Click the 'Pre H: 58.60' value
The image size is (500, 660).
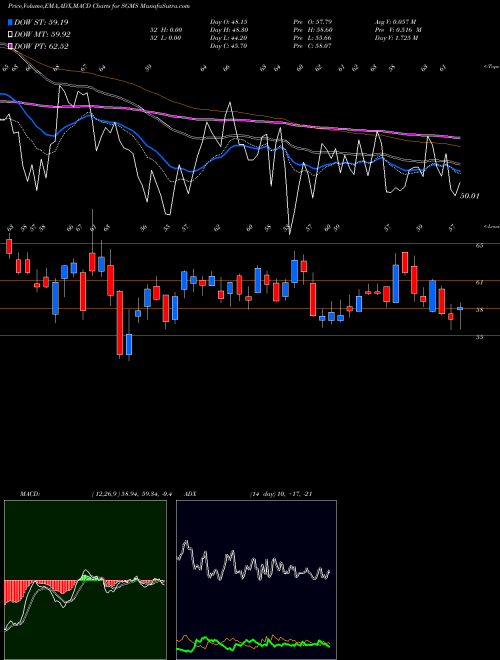(x=313, y=30)
